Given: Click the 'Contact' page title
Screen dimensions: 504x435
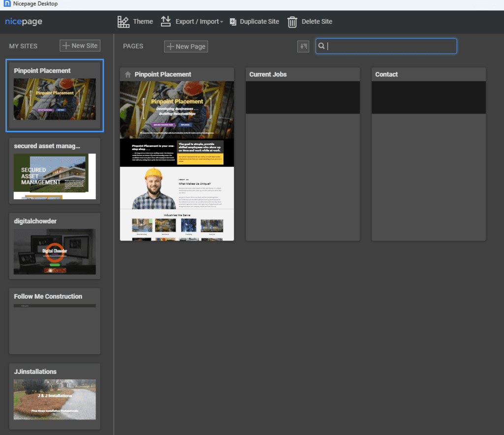Looking at the screenshot, I should [x=386, y=74].
